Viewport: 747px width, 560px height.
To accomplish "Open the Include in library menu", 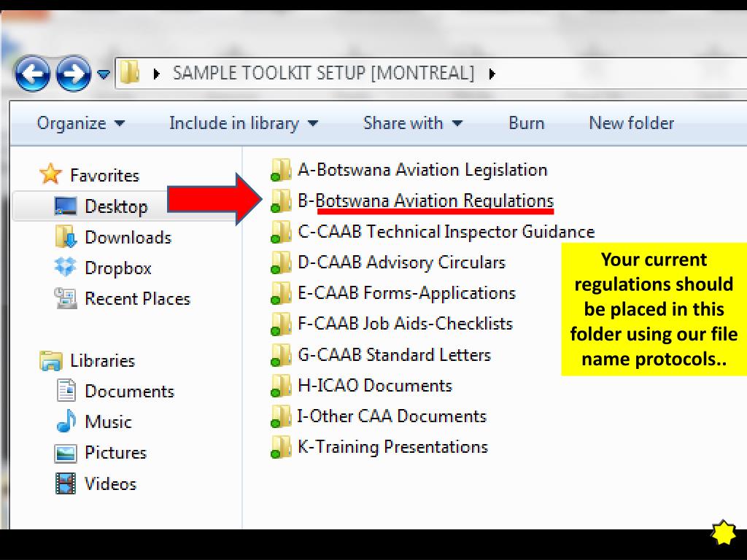I will tap(244, 123).
